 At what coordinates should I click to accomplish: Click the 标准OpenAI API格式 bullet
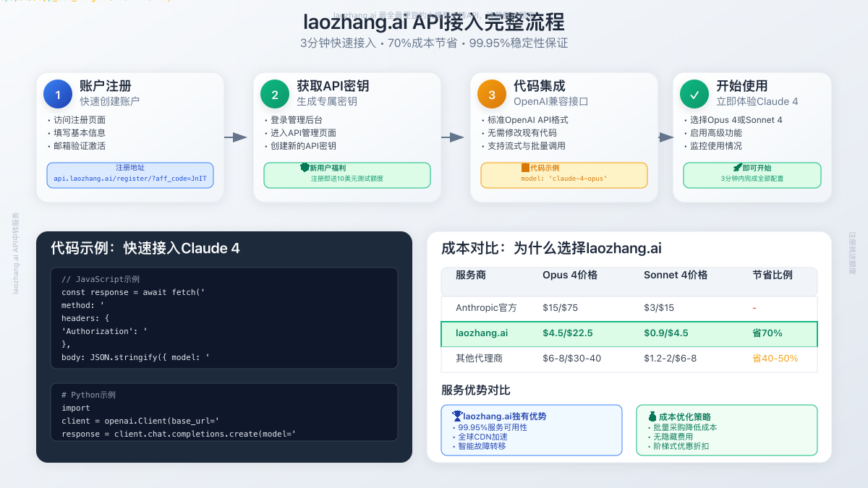coord(525,120)
